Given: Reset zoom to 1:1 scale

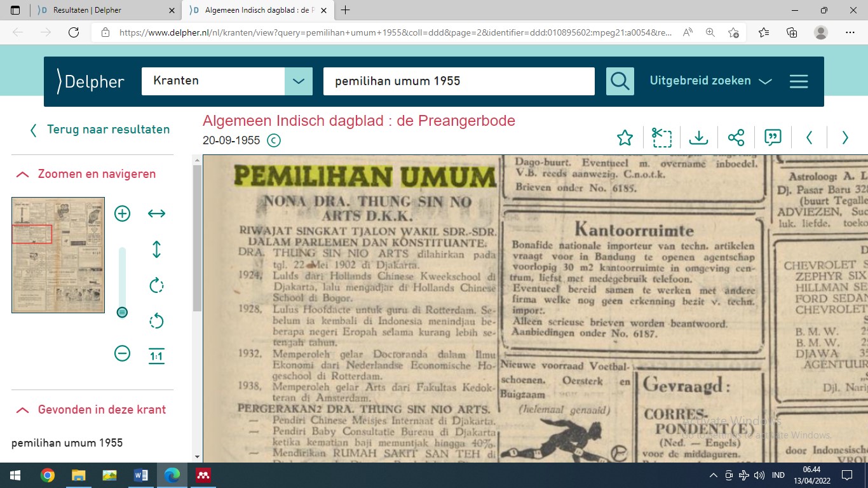Looking at the screenshot, I should point(156,355).
